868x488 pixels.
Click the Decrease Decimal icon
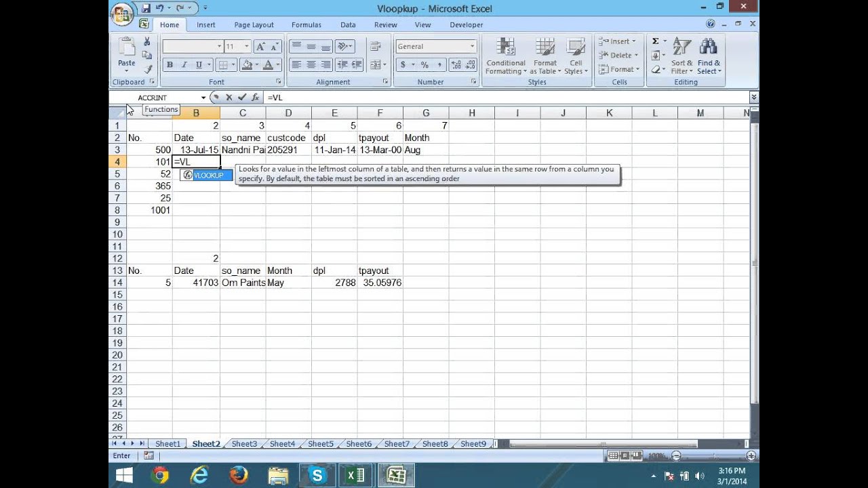(470, 65)
